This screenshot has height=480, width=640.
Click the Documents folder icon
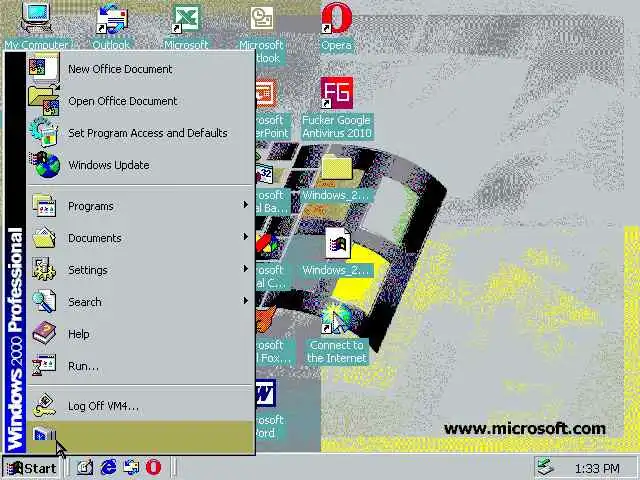click(x=44, y=238)
